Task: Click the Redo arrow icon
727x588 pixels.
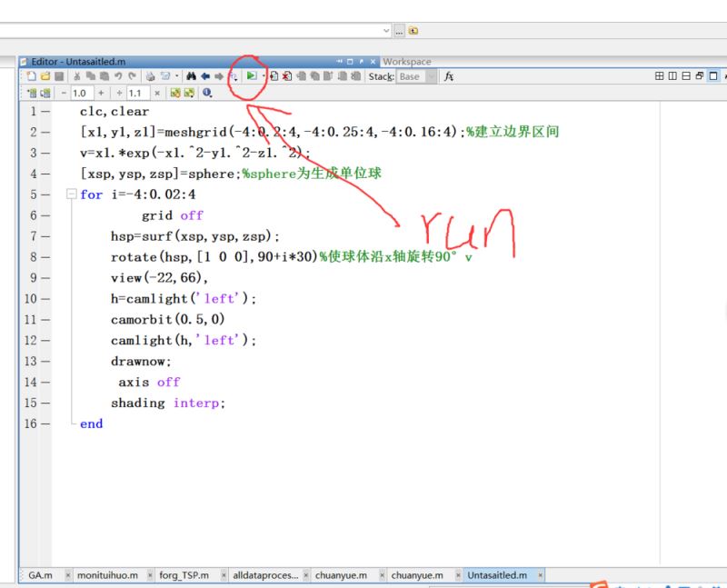Action: pos(132,76)
